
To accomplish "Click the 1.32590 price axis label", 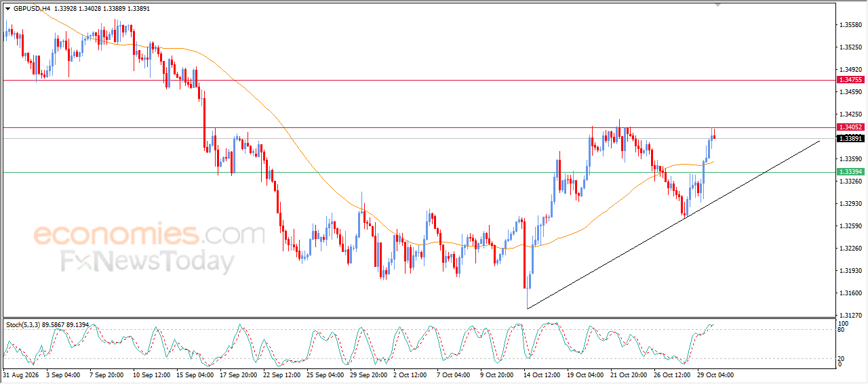I will pyautogui.click(x=850, y=226).
